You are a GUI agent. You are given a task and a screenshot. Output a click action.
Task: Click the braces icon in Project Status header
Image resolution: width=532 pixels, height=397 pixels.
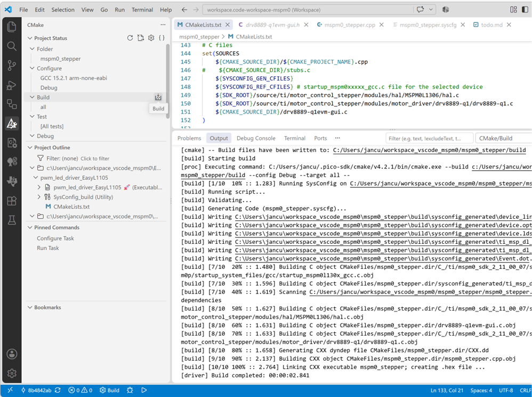[x=162, y=38]
